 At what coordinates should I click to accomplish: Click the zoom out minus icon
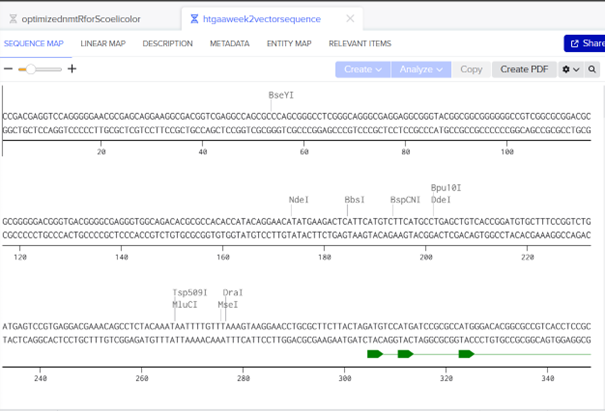pyautogui.click(x=9, y=69)
